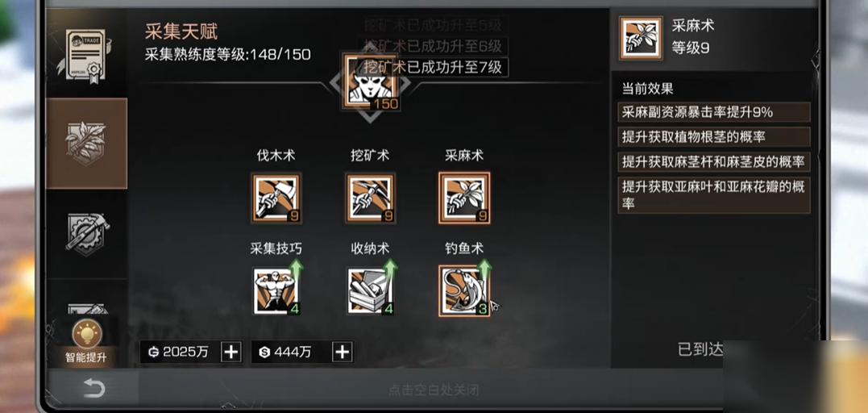Screen dimensions: 868x413
Task: Add currency with the plus next to 444万
Action: coord(343,352)
